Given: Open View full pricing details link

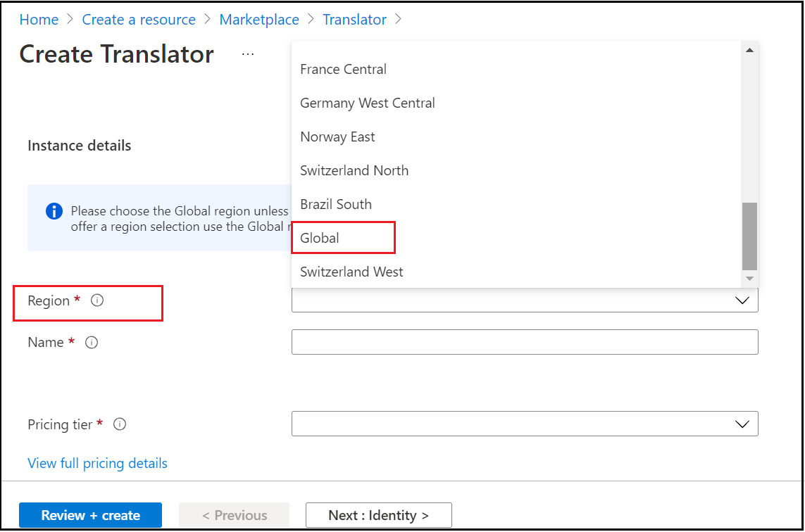Looking at the screenshot, I should click(x=96, y=463).
